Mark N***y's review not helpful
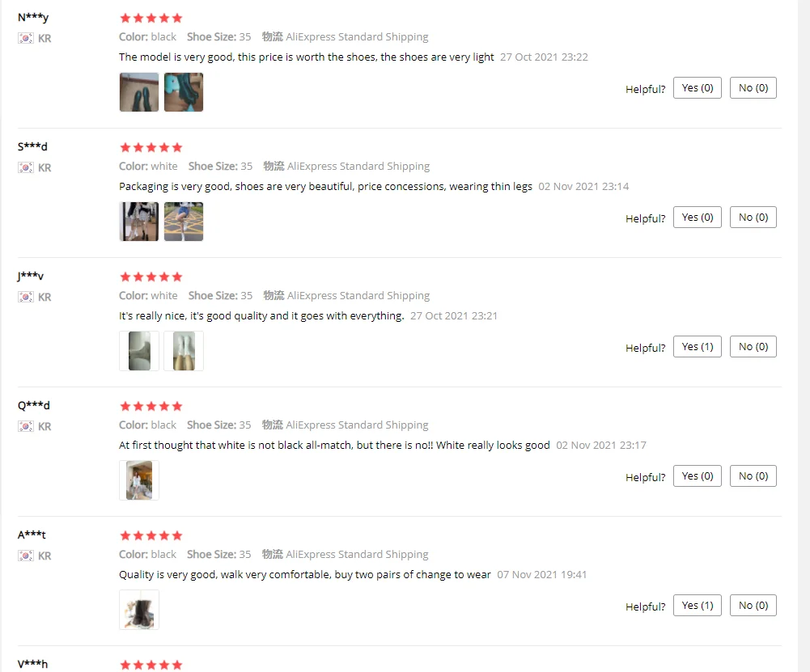The height and width of the screenshot is (672, 810). [753, 88]
